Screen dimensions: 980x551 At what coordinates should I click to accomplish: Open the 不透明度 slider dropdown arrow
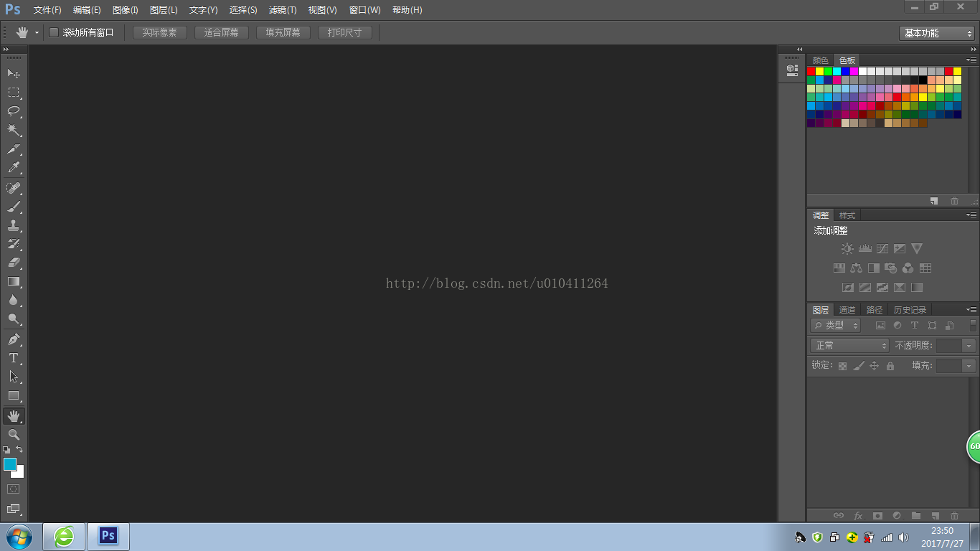point(969,346)
